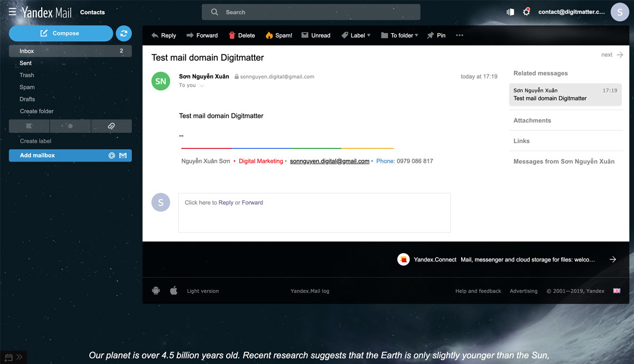This screenshot has width=634, height=364.
Task: Click the @ icon on Add mailbox
Action: tap(111, 155)
